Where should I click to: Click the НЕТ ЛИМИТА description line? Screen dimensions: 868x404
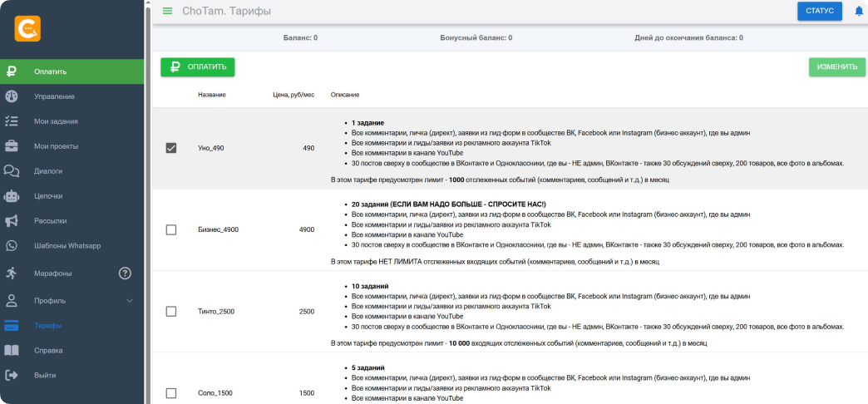(x=495, y=261)
